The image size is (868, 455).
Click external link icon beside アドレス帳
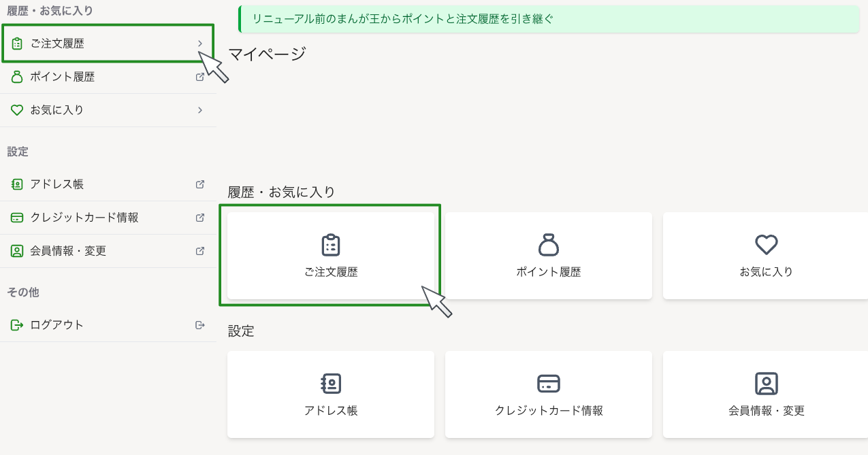coord(200,184)
